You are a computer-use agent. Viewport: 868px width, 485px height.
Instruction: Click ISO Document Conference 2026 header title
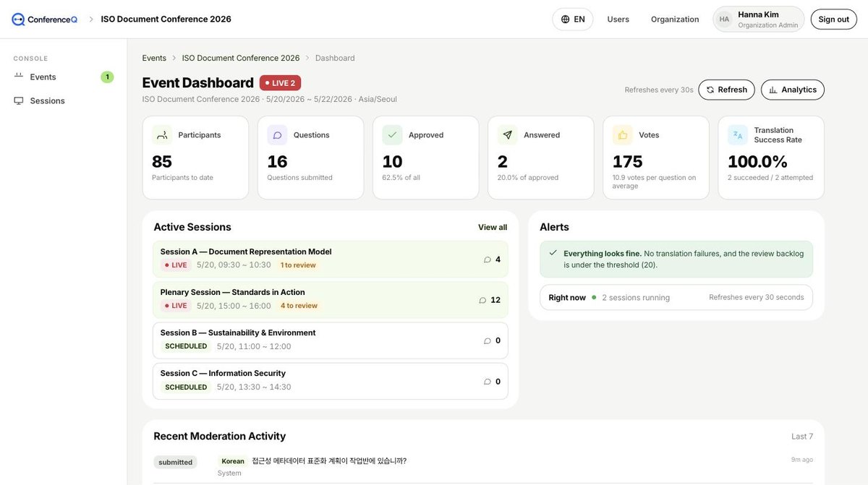point(166,20)
